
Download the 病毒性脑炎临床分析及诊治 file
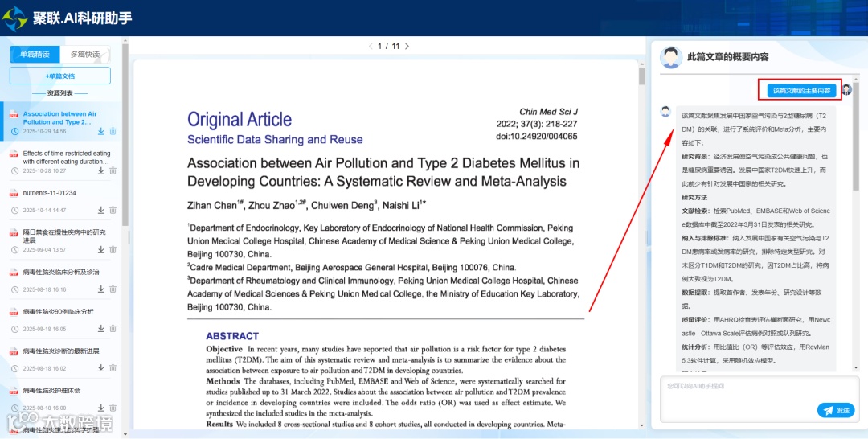click(x=101, y=289)
